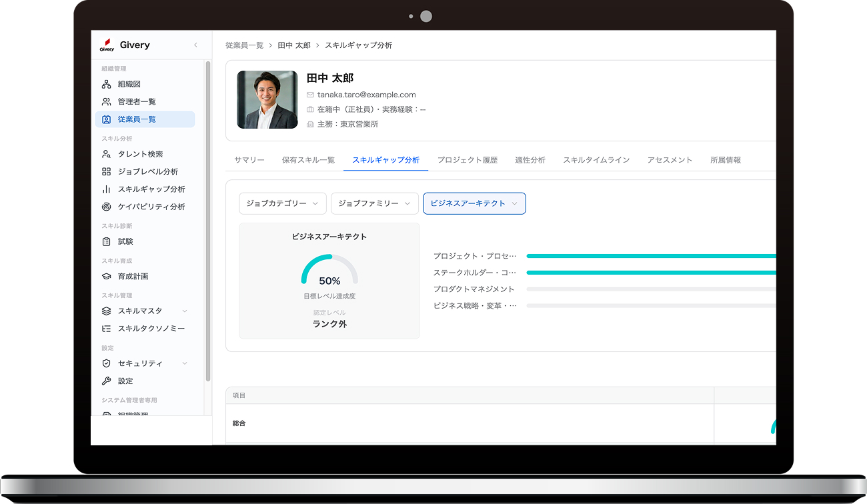The image size is (867, 504).
Task: Select the タレント検索 search icon
Action: click(x=106, y=154)
